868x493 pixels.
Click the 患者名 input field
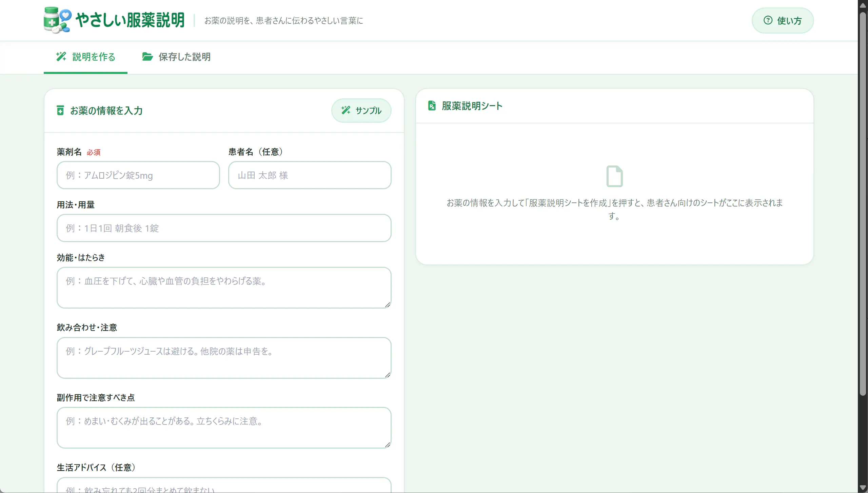pos(310,175)
